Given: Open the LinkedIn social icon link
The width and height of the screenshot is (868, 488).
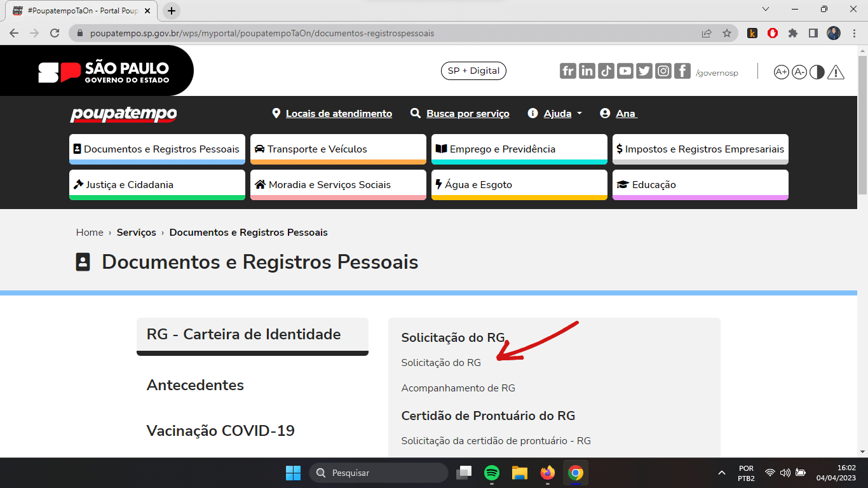Looking at the screenshot, I should pyautogui.click(x=587, y=71).
